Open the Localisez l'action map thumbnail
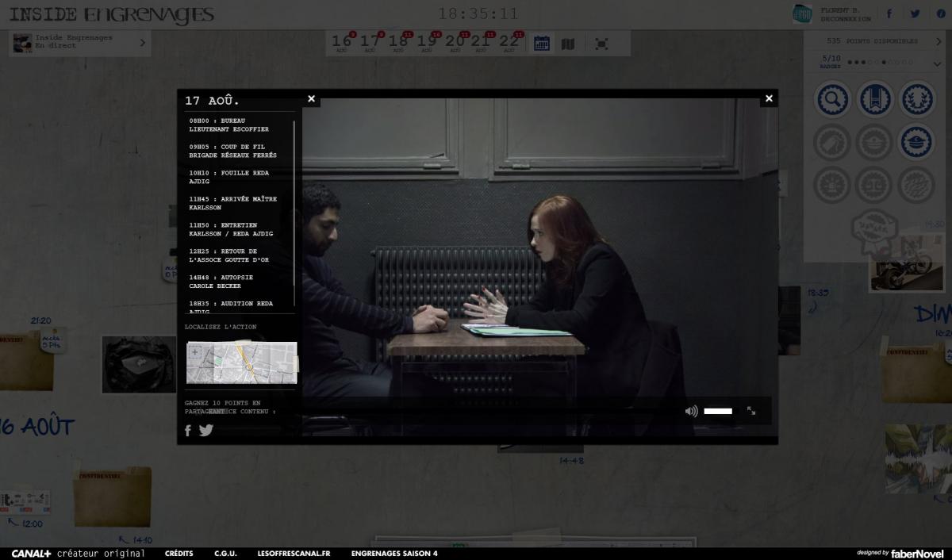 242,362
